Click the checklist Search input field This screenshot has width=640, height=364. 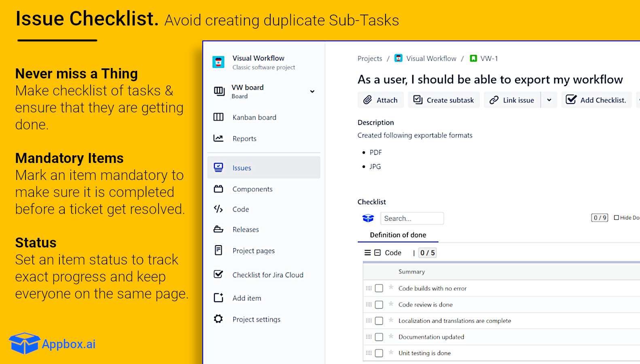pyautogui.click(x=412, y=218)
